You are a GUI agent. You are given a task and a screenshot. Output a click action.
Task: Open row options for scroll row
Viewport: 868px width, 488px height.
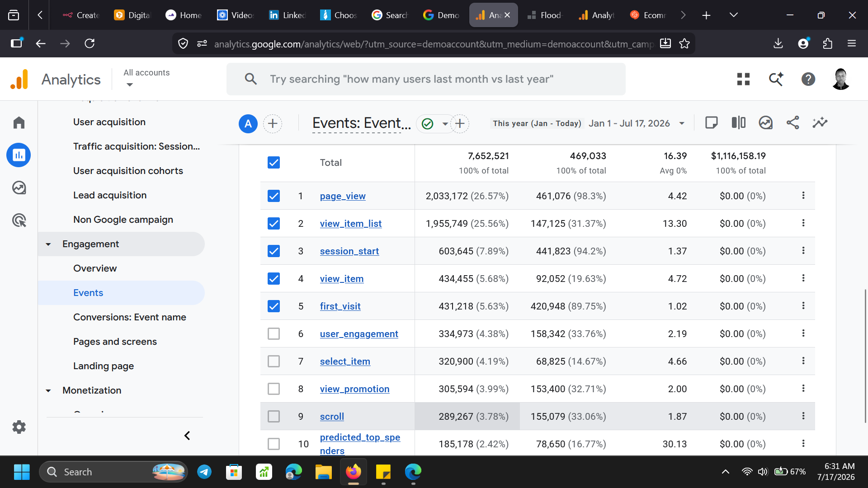[803, 416]
